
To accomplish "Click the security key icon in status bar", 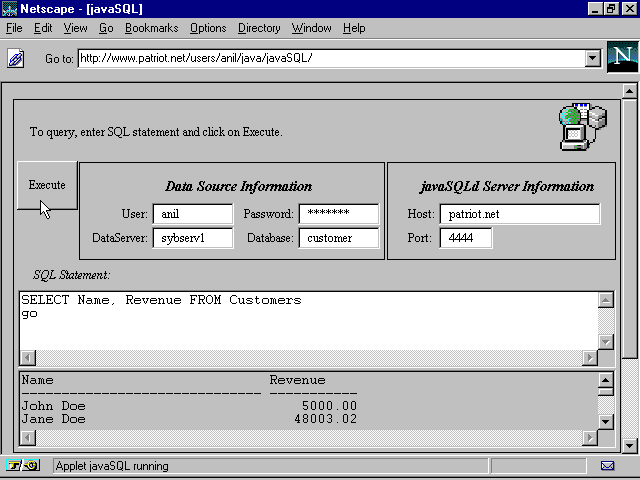I will tap(21, 466).
